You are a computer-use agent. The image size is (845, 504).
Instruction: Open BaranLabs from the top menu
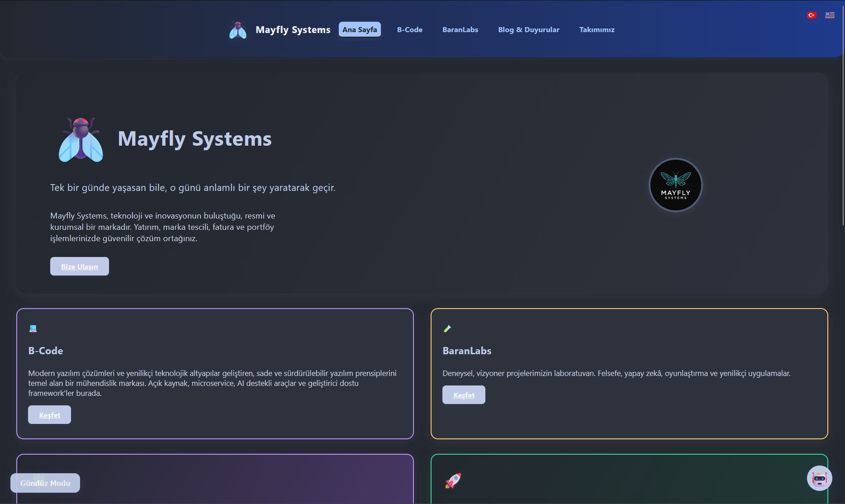[460, 29]
